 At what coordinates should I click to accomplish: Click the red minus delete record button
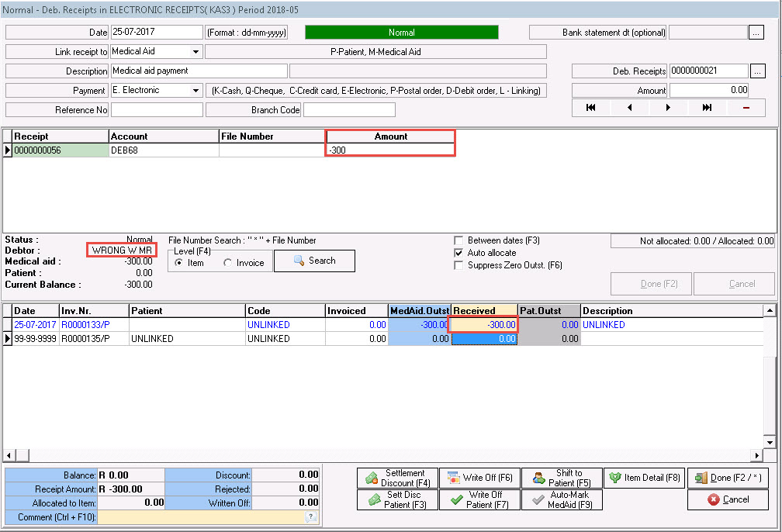(746, 108)
